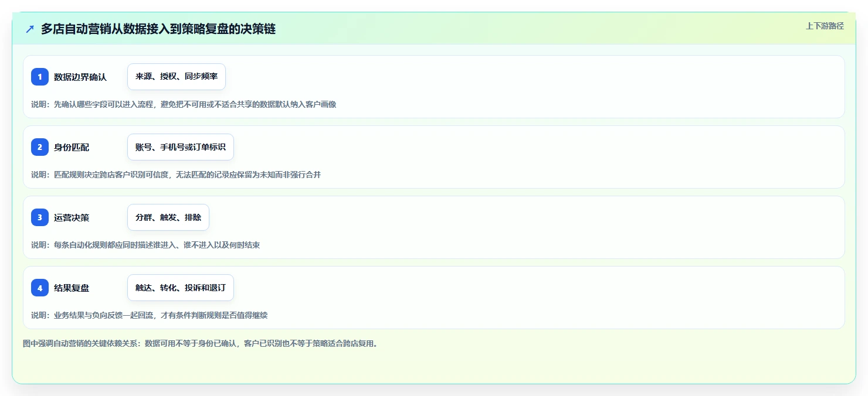The image size is (868, 396).
Task: Click the 身份匹配 step title
Action: point(72,147)
